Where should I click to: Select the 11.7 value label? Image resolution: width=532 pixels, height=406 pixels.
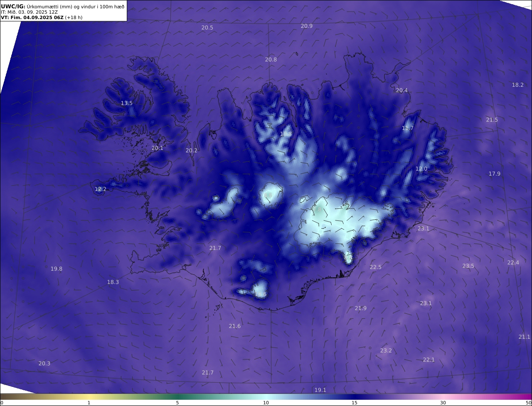click(408, 128)
